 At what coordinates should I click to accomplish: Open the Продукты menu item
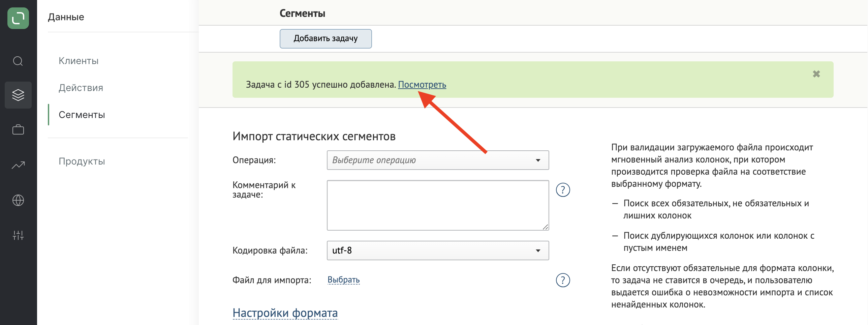[x=82, y=161]
